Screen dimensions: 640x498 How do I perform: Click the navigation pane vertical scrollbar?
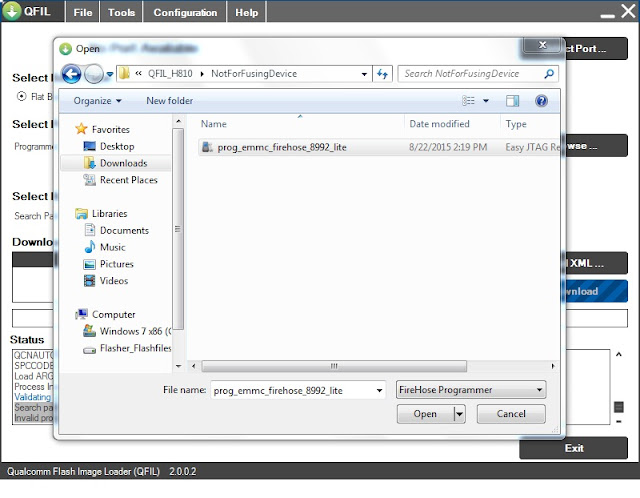(178, 229)
